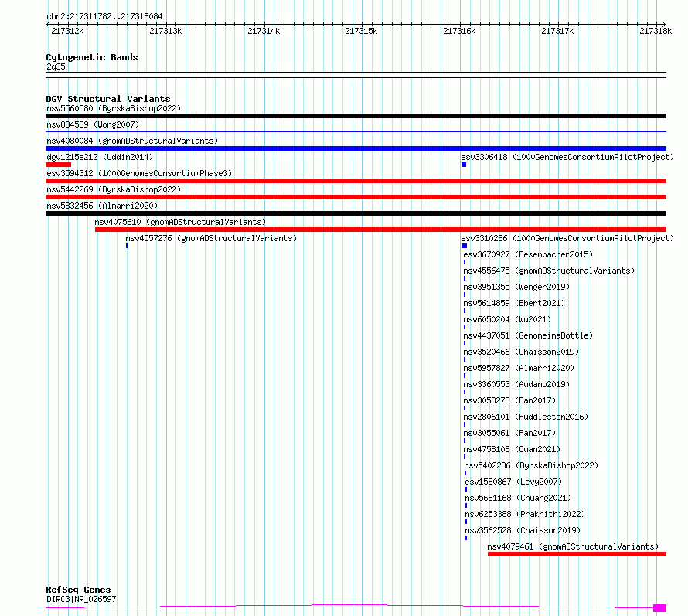Open nsv3520466 (Chaisson2019) variant
The height and width of the screenshot is (616, 688).
tap(521, 352)
